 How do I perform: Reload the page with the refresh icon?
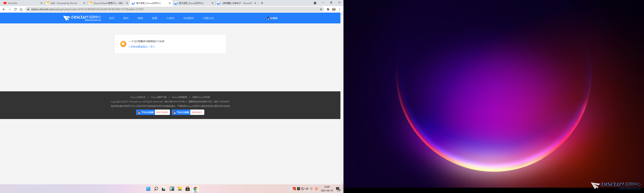[15, 9]
